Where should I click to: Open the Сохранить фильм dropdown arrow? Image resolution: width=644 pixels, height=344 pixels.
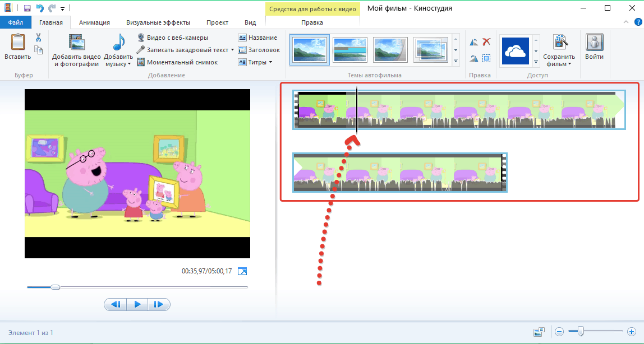(570, 64)
